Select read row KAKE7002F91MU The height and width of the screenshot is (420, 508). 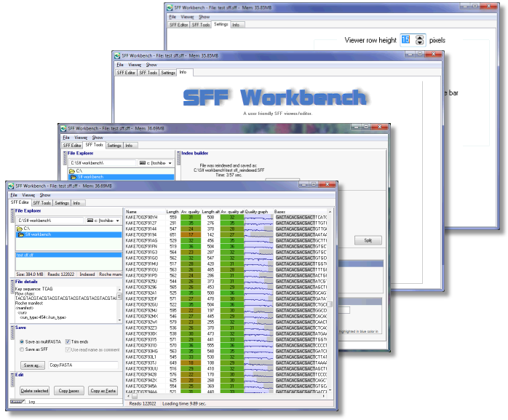point(226,264)
